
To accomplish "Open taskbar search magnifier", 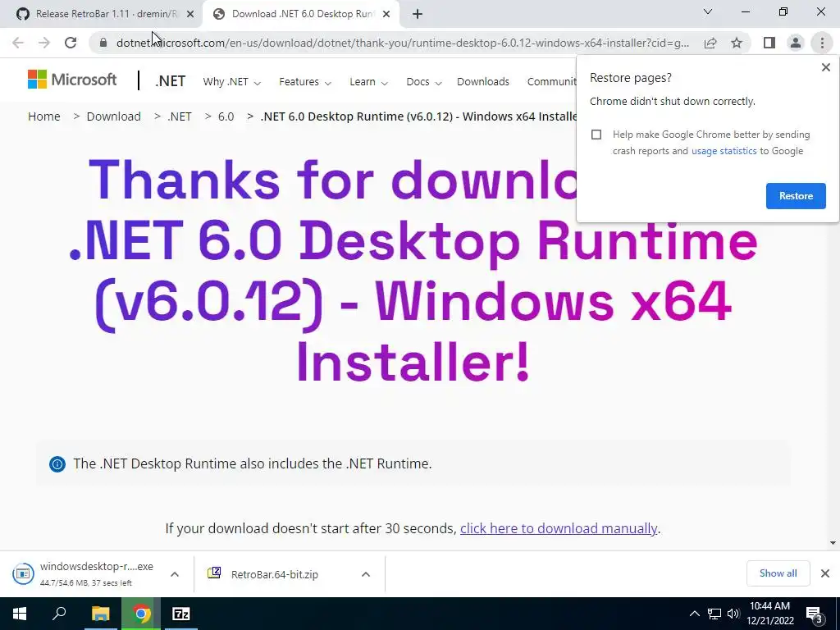I will 59,614.
